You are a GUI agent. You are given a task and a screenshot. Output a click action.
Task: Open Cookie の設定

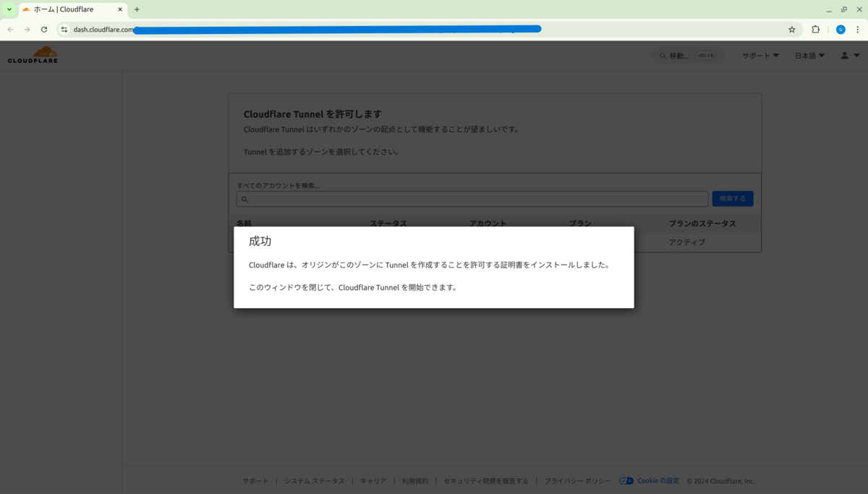[658, 481]
